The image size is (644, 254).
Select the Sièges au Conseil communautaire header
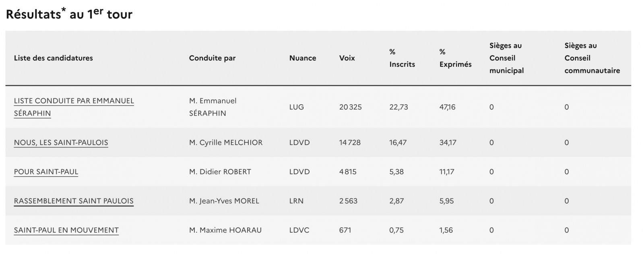click(x=592, y=58)
